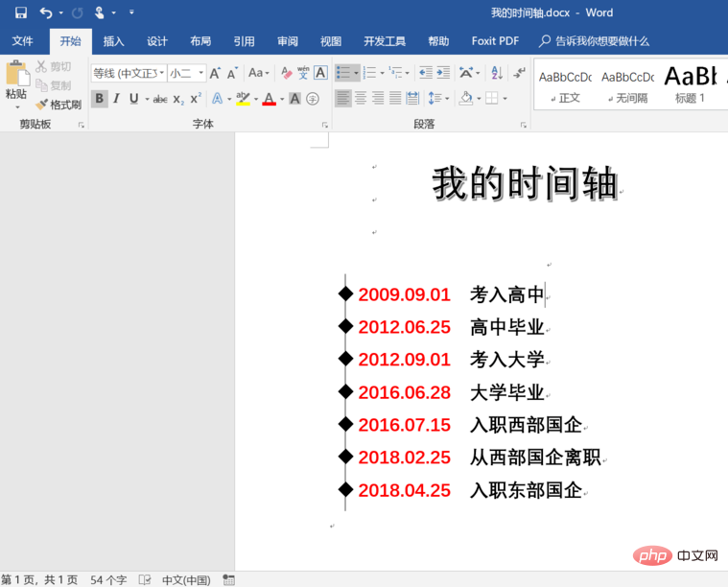
Task: Toggle bold formatting
Action: tap(100, 99)
